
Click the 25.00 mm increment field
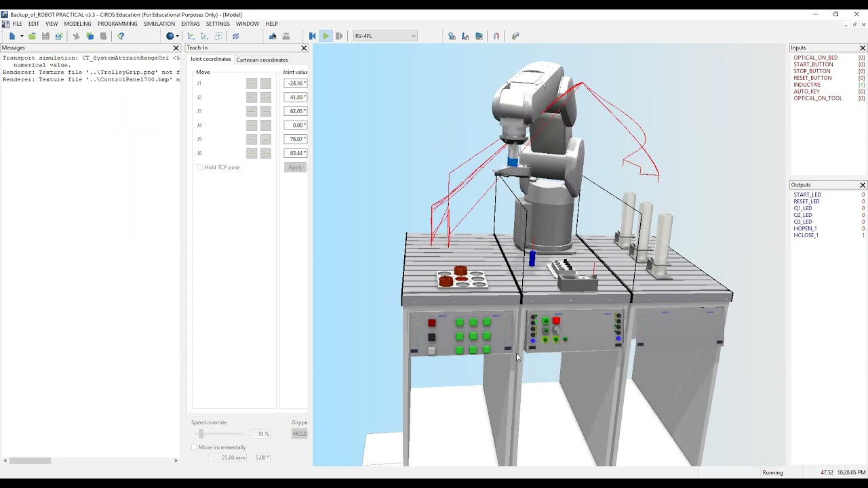229,457
